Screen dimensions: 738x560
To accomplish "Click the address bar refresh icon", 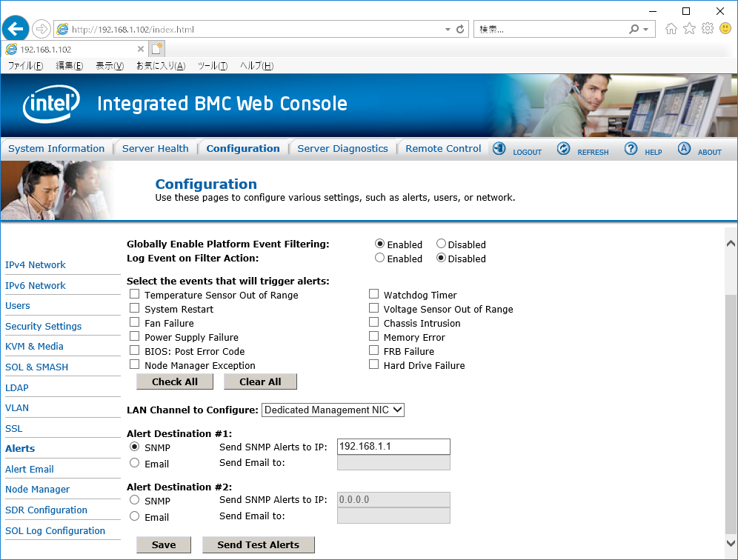I will click(460, 29).
